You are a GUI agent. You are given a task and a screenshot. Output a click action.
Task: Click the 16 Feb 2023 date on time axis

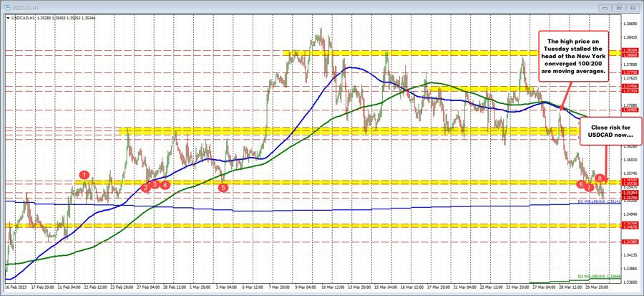[x=14, y=286]
